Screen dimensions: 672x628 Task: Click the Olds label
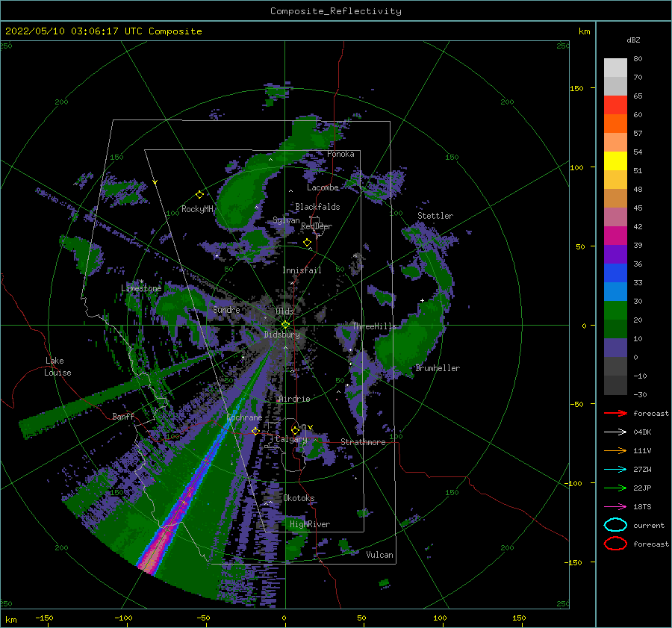(x=284, y=311)
